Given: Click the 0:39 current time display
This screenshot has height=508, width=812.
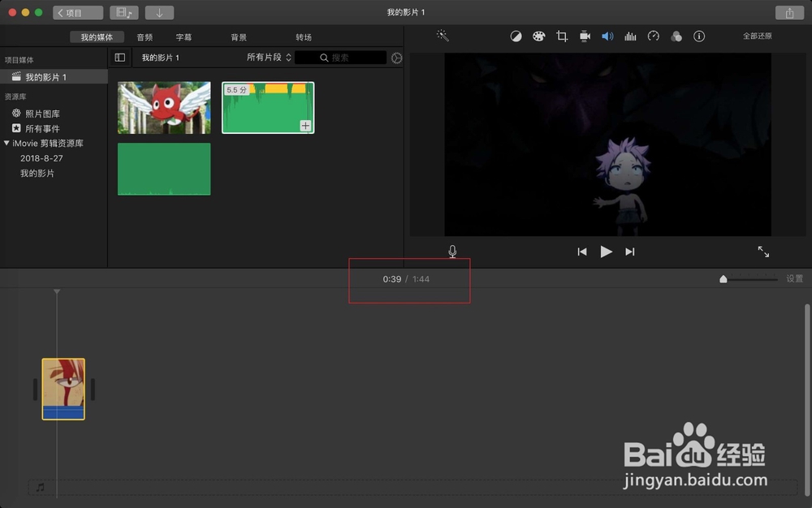Looking at the screenshot, I should click(x=392, y=279).
